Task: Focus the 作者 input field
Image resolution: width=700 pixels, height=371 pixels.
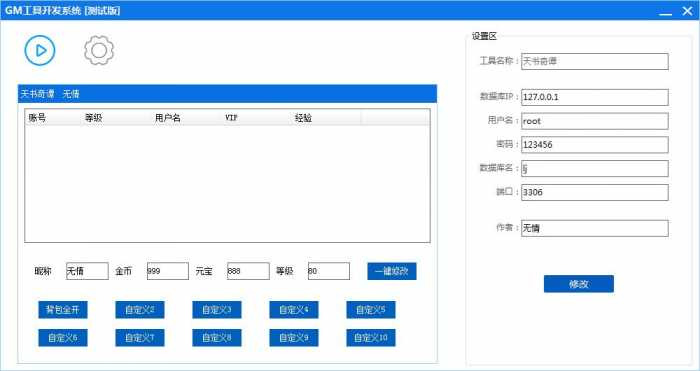Action: pyautogui.click(x=595, y=228)
